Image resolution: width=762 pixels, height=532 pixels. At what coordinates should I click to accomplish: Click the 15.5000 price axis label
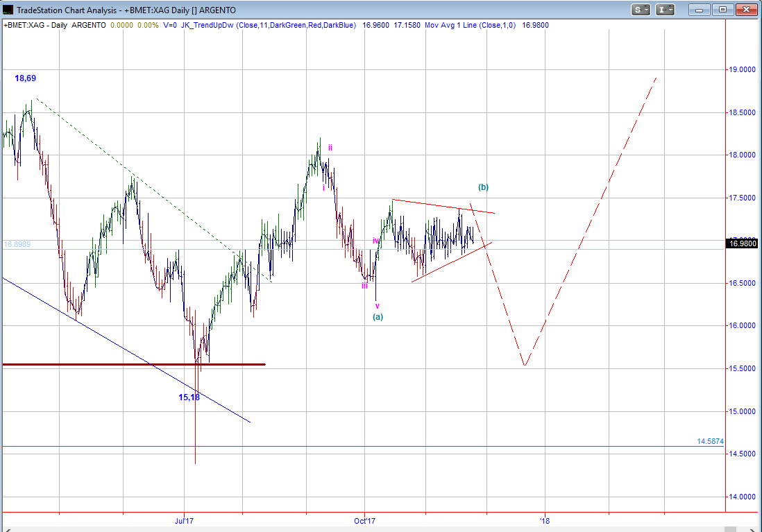pyautogui.click(x=742, y=368)
